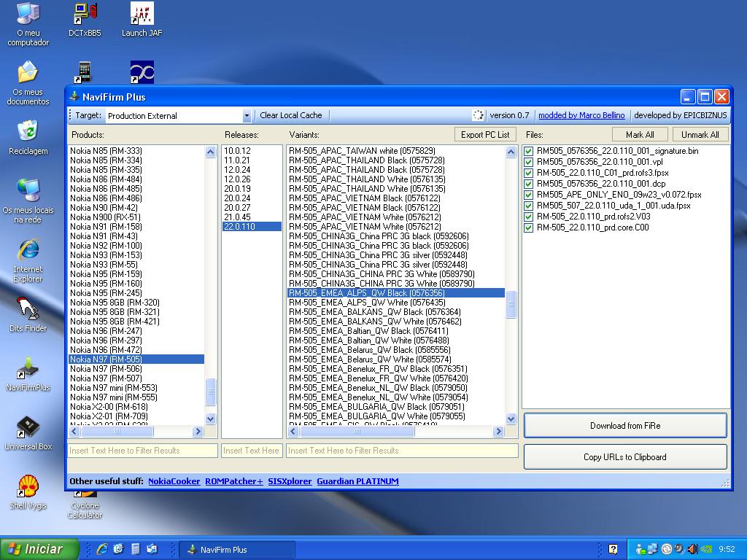Click the Variants filter text field
747x560 pixels.
point(402,451)
